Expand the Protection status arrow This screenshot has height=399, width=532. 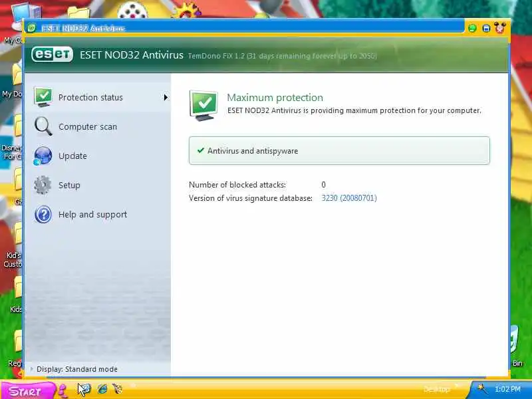click(166, 97)
